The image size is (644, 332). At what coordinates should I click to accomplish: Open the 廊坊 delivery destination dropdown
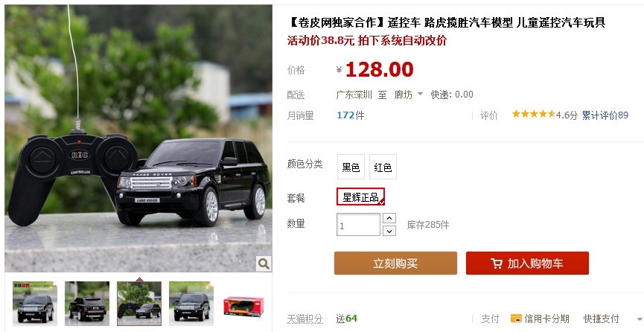pyautogui.click(x=408, y=95)
